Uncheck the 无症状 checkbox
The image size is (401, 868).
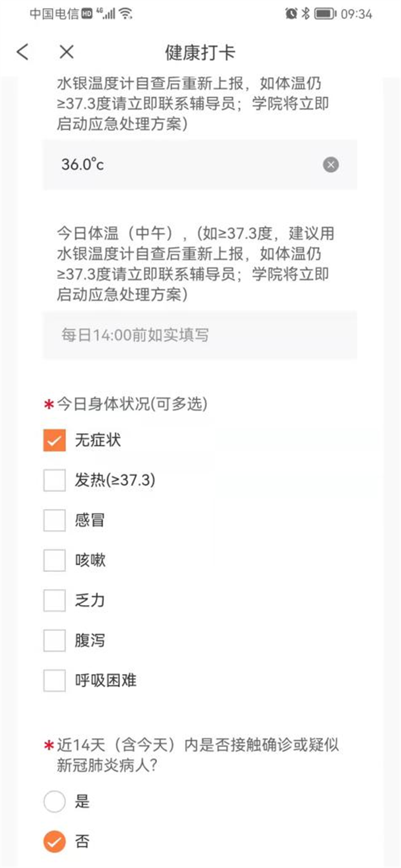point(54,440)
